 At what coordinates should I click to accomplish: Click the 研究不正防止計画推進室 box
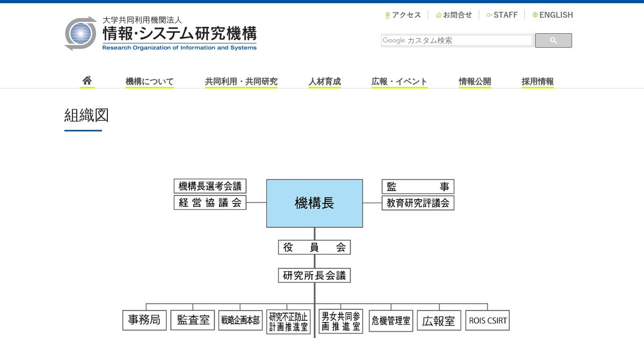click(289, 321)
